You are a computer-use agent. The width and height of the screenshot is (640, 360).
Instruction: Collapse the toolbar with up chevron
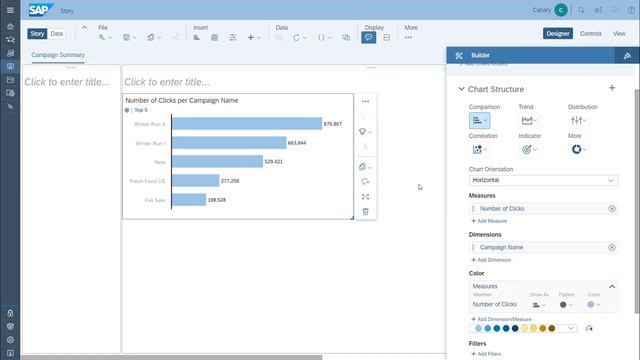click(84, 28)
